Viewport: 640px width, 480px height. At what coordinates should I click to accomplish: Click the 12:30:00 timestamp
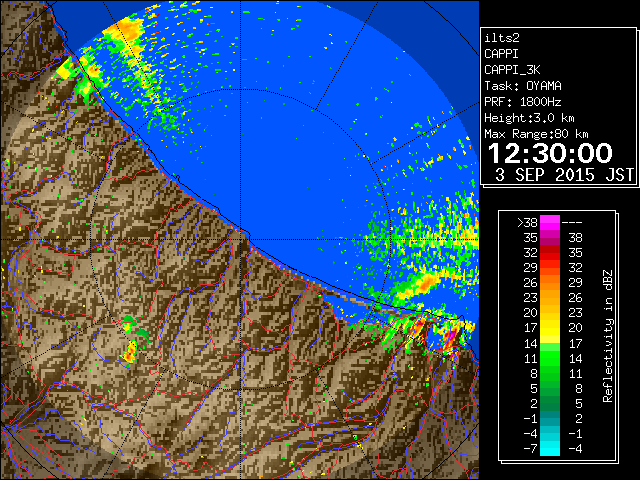click(550, 153)
